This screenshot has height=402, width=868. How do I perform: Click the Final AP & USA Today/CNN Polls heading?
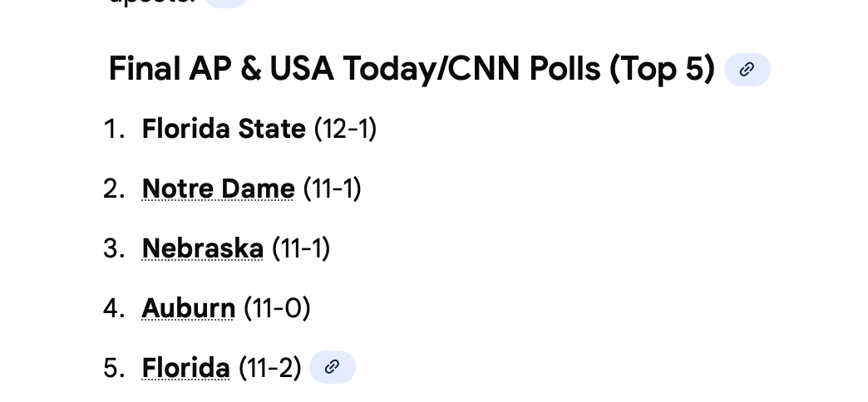point(412,70)
